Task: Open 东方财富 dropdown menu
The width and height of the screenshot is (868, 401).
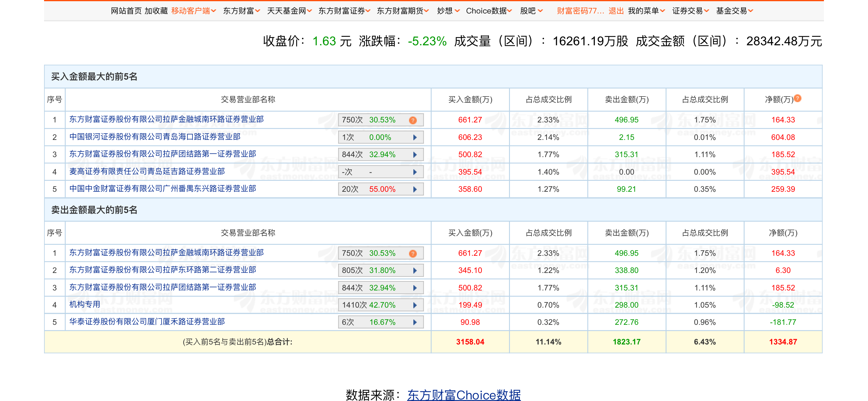Action: [x=242, y=11]
